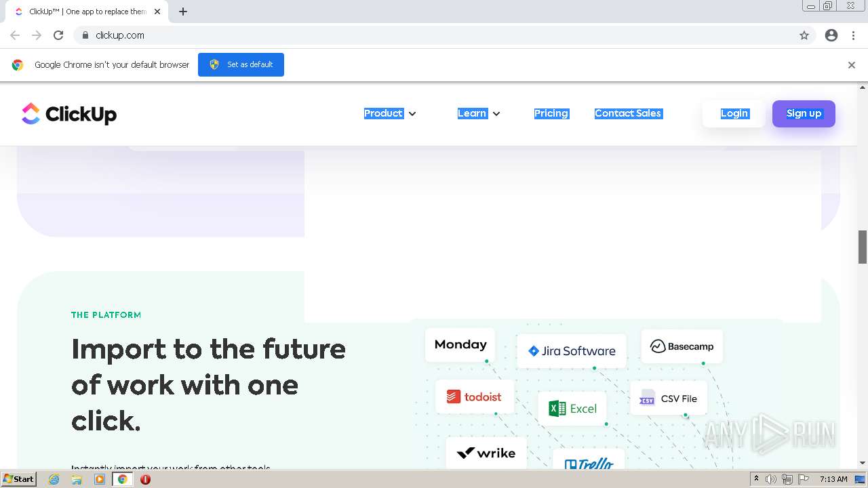The width and height of the screenshot is (868, 488).
Task: Select the Excel import card
Action: pos(573,408)
